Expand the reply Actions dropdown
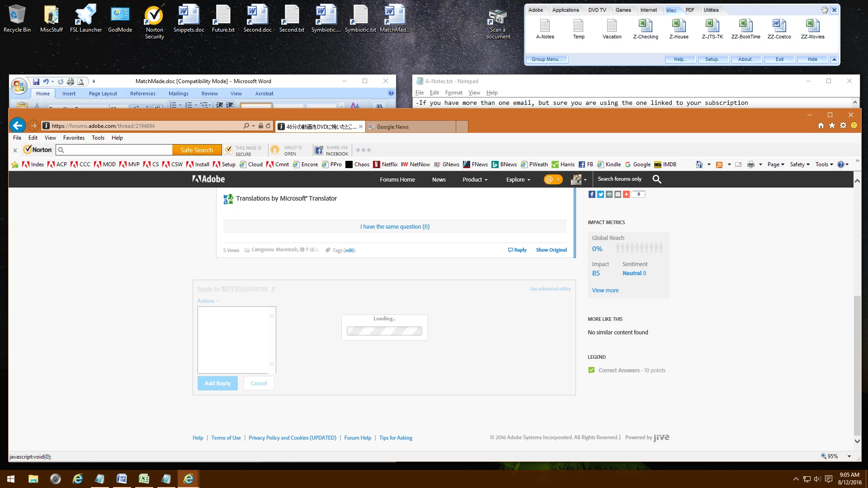Viewport: 868px width, 488px height. click(x=208, y=301)
